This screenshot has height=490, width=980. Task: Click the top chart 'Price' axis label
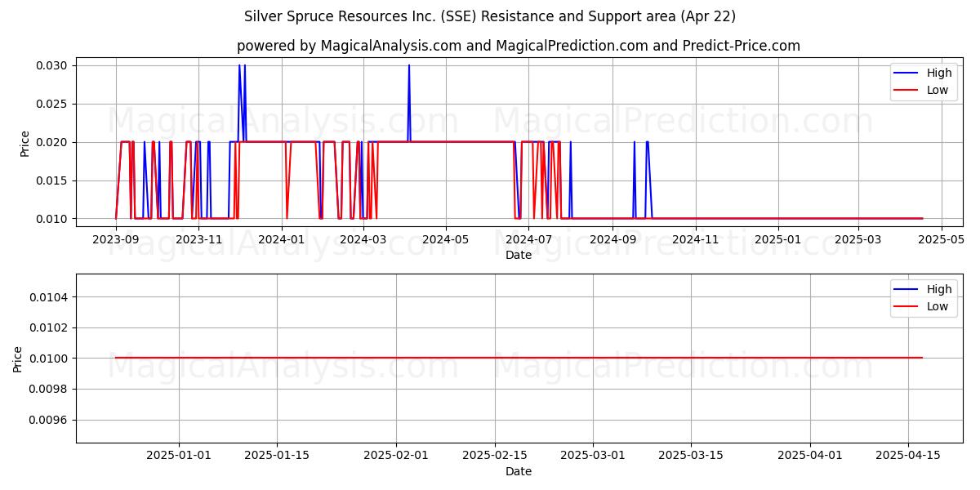tap(24, 143)
